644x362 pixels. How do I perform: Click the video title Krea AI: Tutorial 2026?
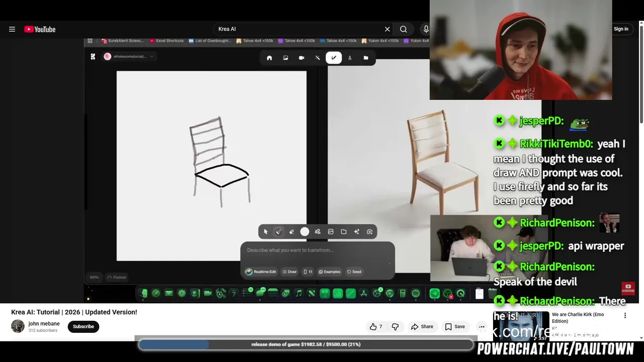pos(74,312)
